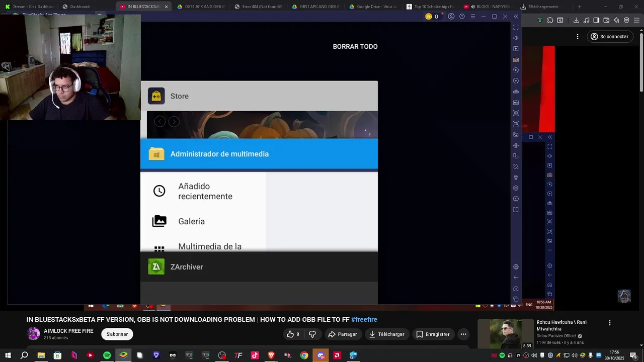
Task: Dislike the video
Action: click(x=312, y=334)
